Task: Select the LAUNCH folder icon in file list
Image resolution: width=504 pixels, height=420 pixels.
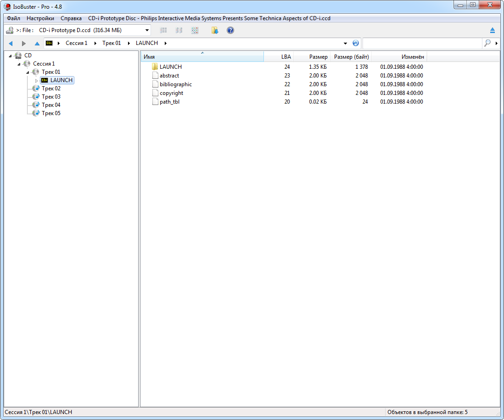Action: tap(155, 66)
